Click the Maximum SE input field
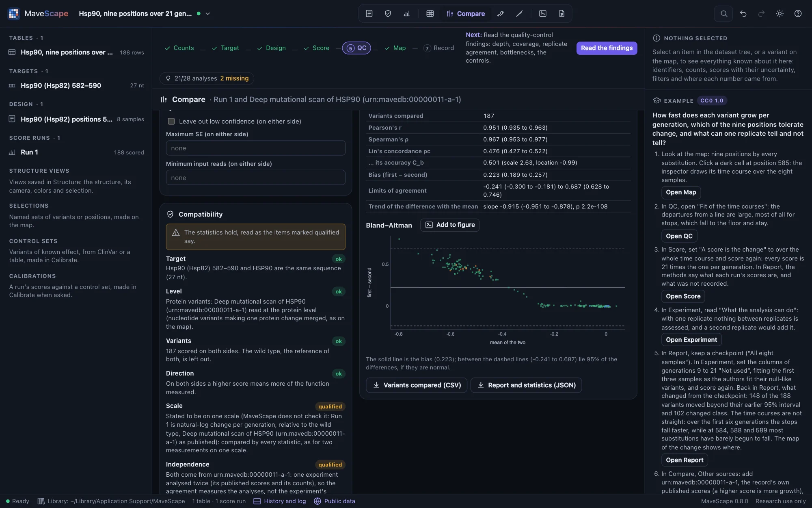Viewport: 812px width, 508px height. click(x=256, y=148)
